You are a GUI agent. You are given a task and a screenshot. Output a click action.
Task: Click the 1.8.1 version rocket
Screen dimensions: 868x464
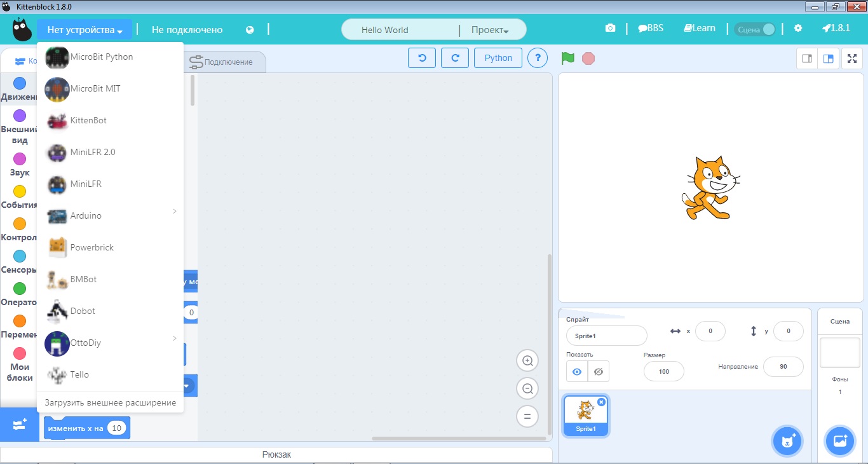click(836, 29)
